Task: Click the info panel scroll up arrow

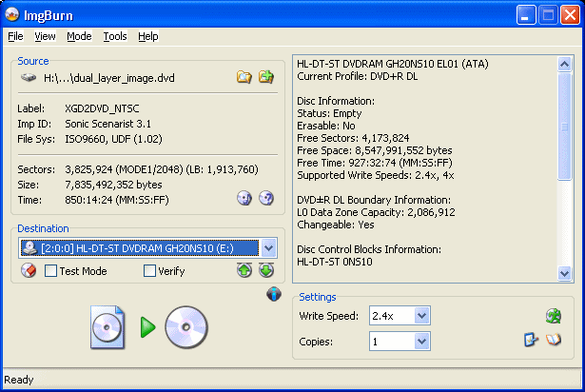Action: 564,65
